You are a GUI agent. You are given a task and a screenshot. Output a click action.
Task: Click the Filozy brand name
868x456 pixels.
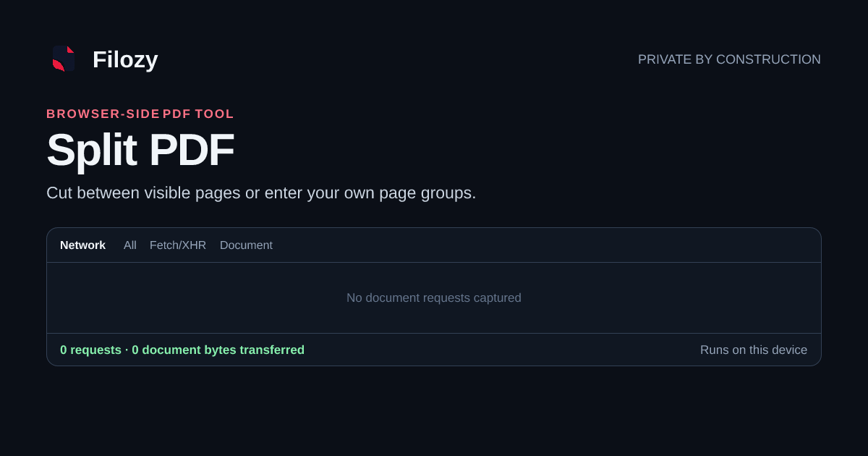click(125, 59)
